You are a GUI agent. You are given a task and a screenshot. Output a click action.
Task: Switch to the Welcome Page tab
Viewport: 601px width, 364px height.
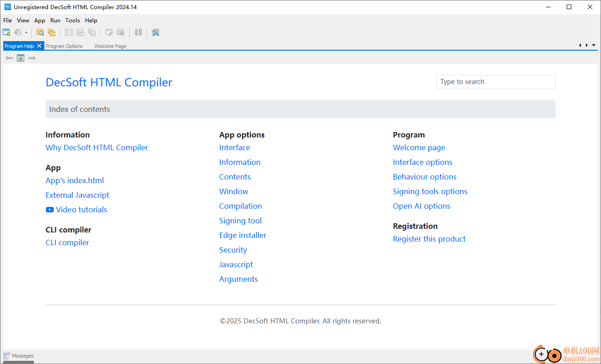coord(110,46)
